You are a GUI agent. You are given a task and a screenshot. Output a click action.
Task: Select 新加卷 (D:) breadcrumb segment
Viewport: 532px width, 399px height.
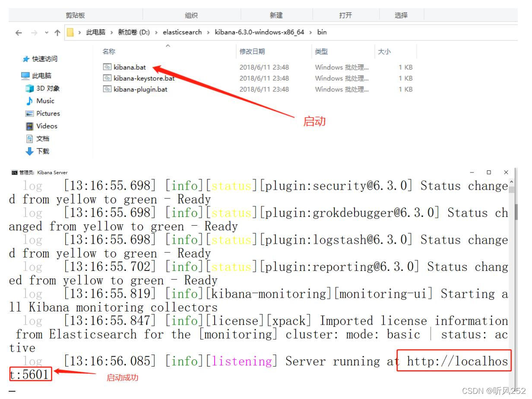click(134, 32)
